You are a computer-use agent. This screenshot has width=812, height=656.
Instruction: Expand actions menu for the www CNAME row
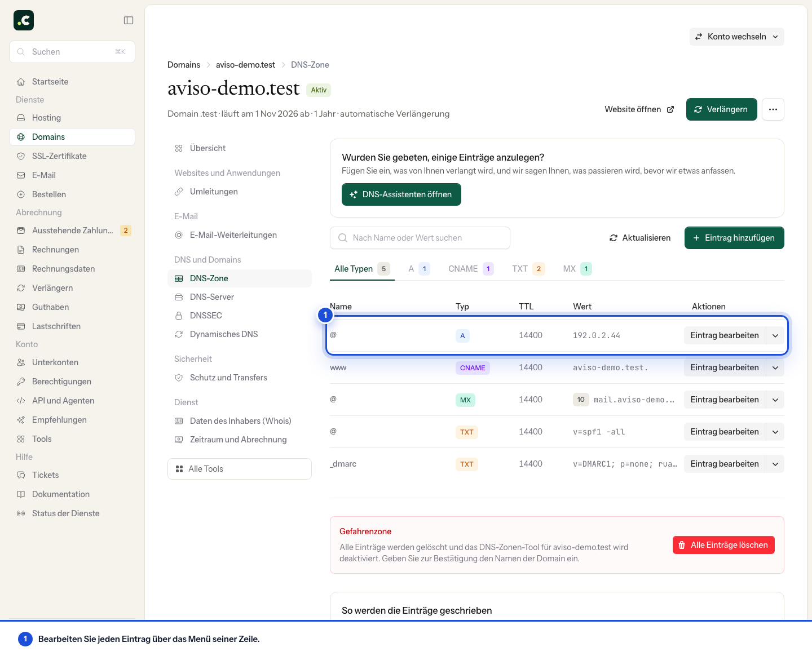[775, 367]
